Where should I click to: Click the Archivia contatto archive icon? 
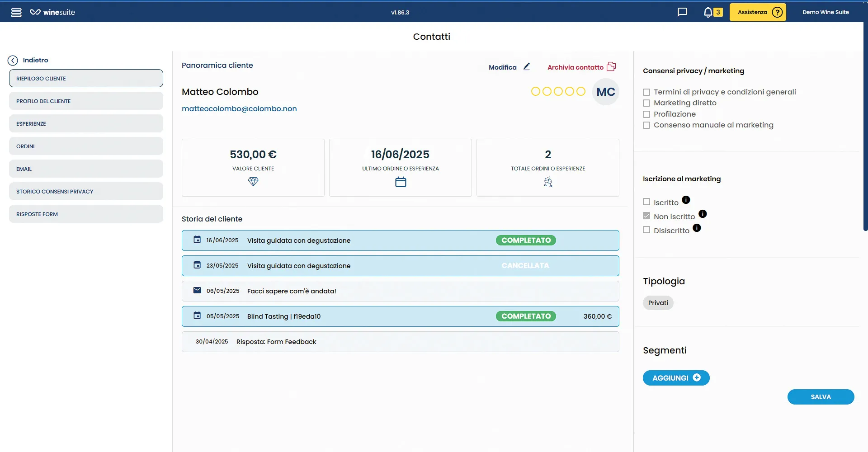[x=611, y=67]
